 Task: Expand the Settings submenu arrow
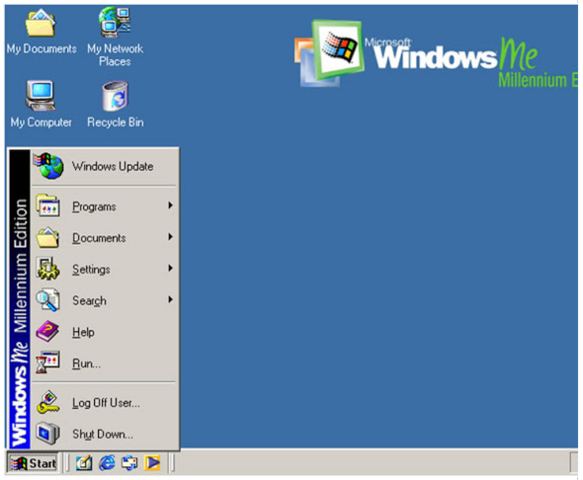pyautogui.click(x=170, y=268)
